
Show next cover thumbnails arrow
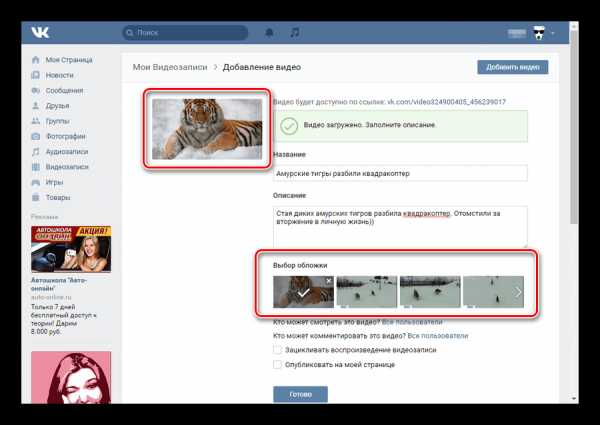click(518, 292)
